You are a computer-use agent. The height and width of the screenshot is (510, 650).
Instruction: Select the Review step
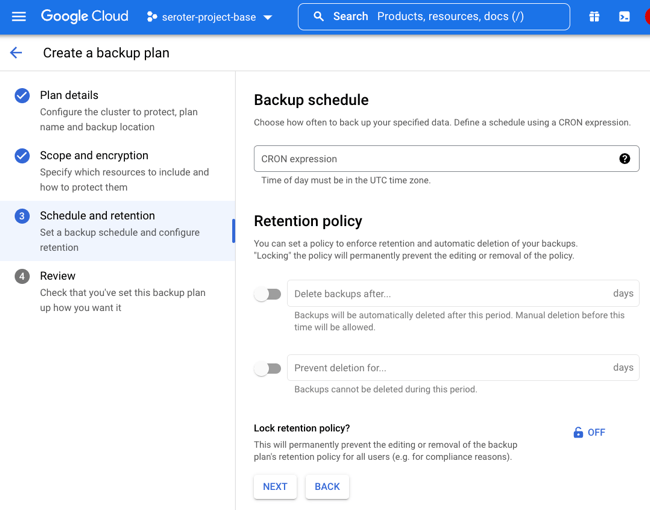[x=57, y=276]
